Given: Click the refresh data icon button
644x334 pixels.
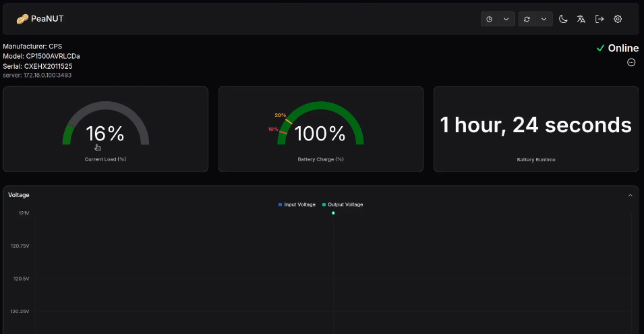Looking at the screenshot, I should [x=527, y=19].
